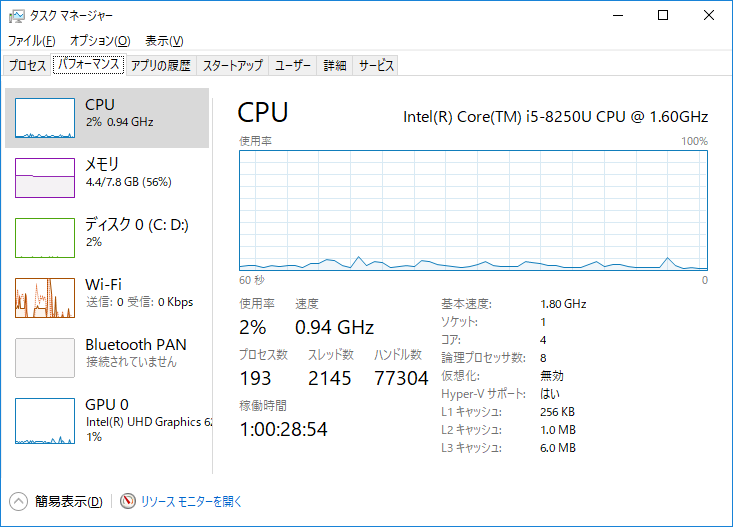Switch to the ユーザー tab
733x527 pixels.
293,66
